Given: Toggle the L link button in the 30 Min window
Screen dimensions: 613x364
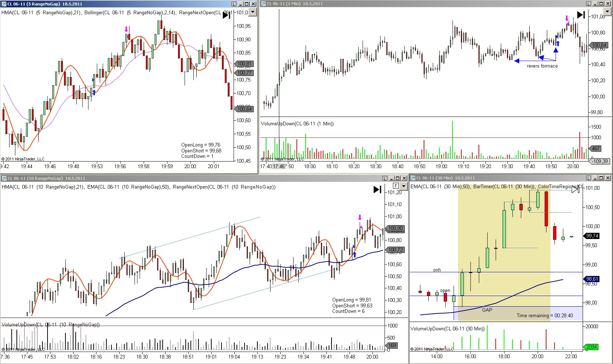Looking at the screenshot, I should click(x=589, y=178).
